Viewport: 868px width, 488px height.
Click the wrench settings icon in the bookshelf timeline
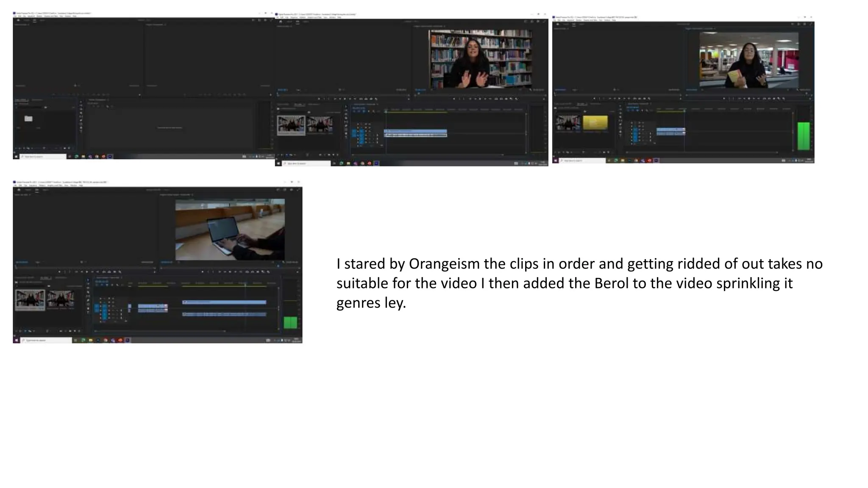point(374,111)
